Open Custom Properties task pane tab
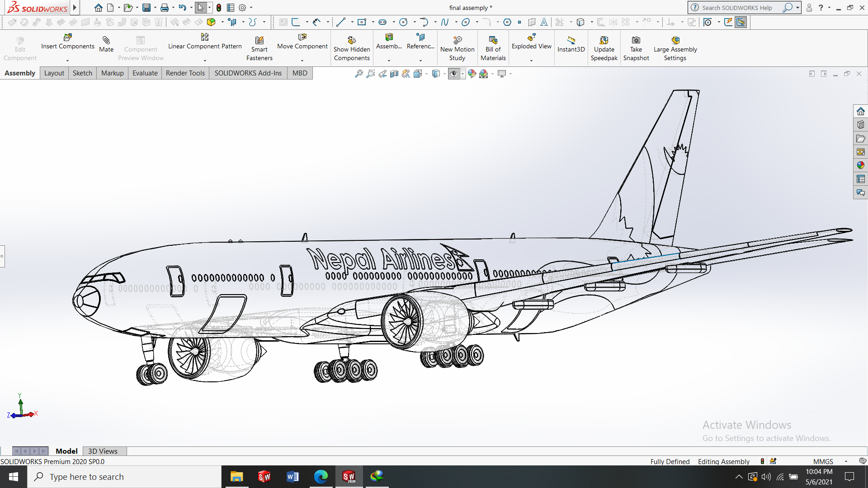The image size is (868, 488). coord(860,179)
